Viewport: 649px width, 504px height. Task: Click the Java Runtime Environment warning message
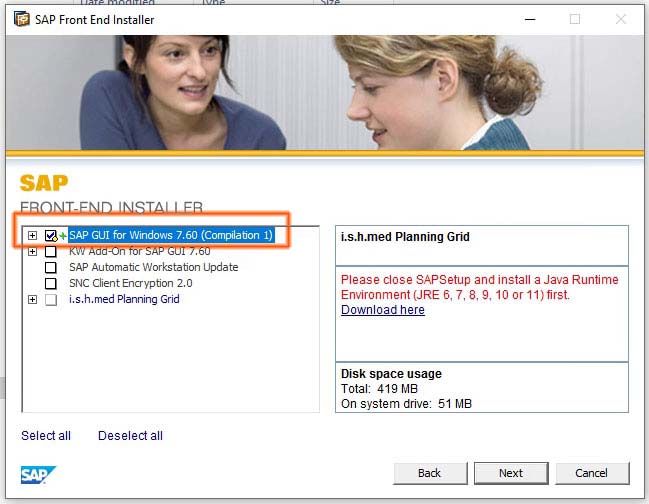pos(479,287)
